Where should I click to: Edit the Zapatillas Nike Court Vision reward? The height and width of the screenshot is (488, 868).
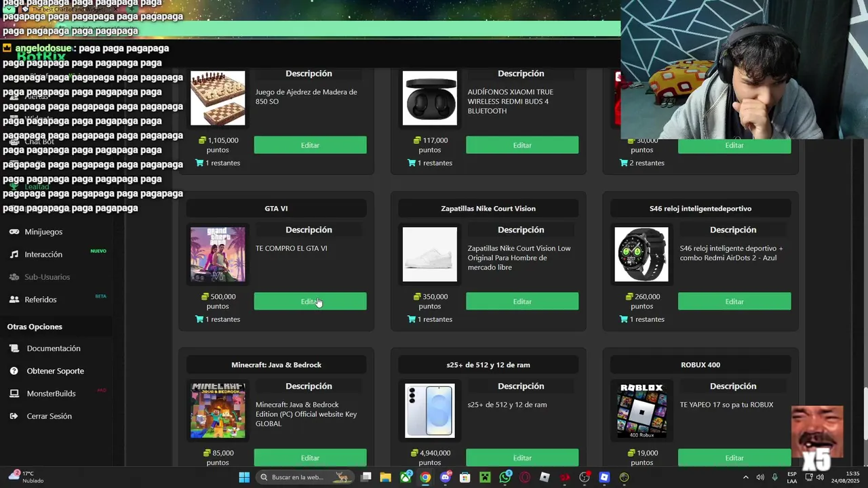pos(522,302)
